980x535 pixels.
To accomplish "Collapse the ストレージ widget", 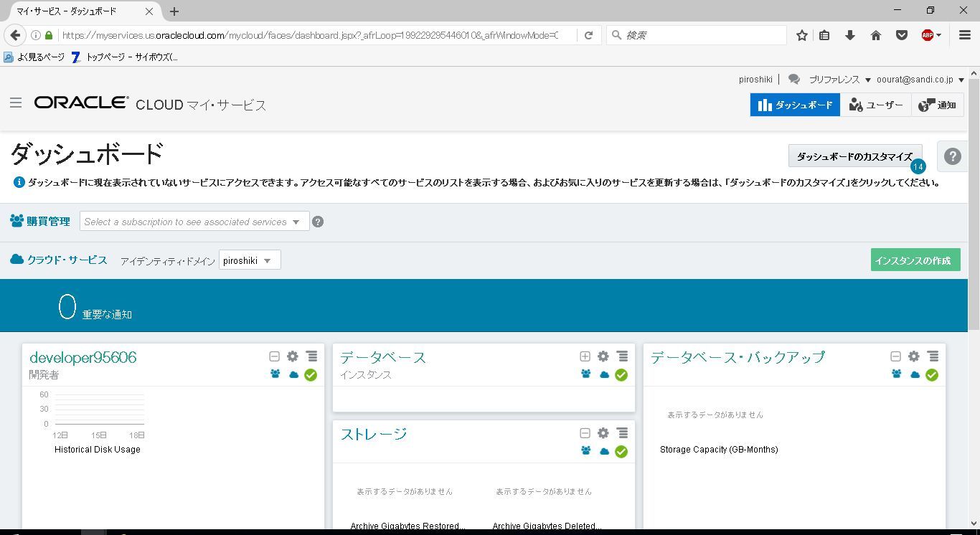I will [x=585, y=433].
